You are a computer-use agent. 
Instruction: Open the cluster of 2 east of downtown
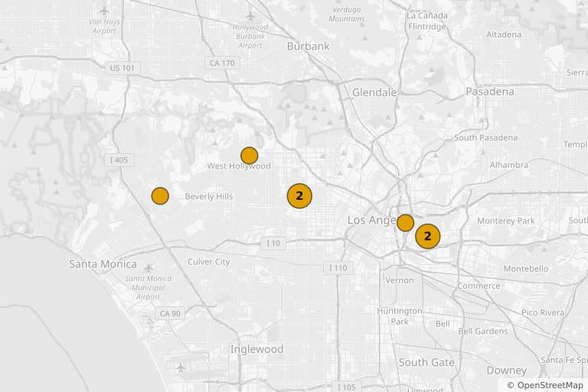(427, 237)
